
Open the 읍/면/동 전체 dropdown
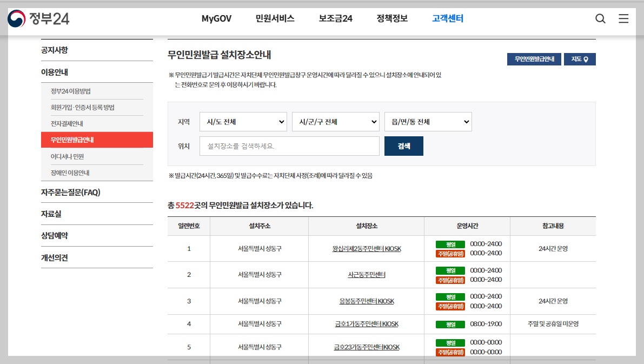click(428, 122)
